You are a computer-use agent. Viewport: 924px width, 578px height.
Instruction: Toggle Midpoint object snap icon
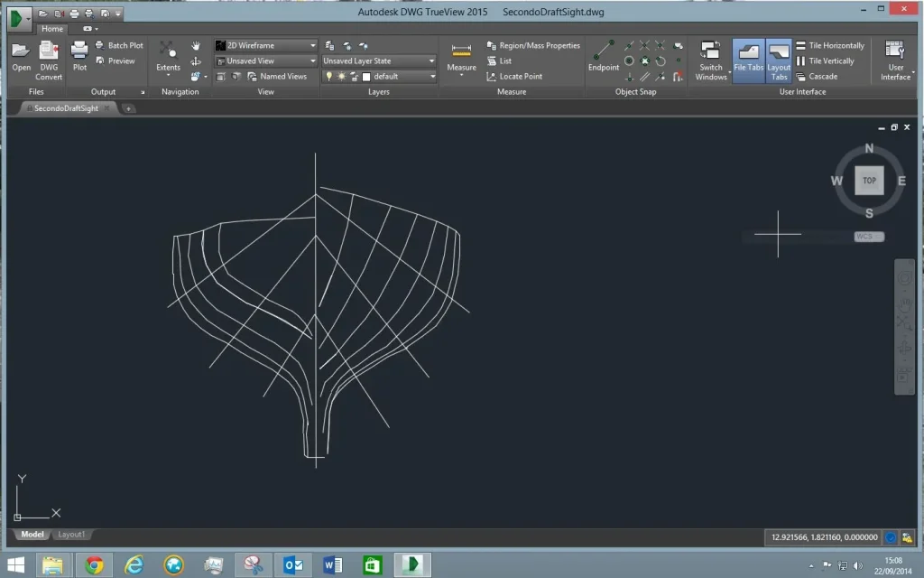tap(629, 45)
